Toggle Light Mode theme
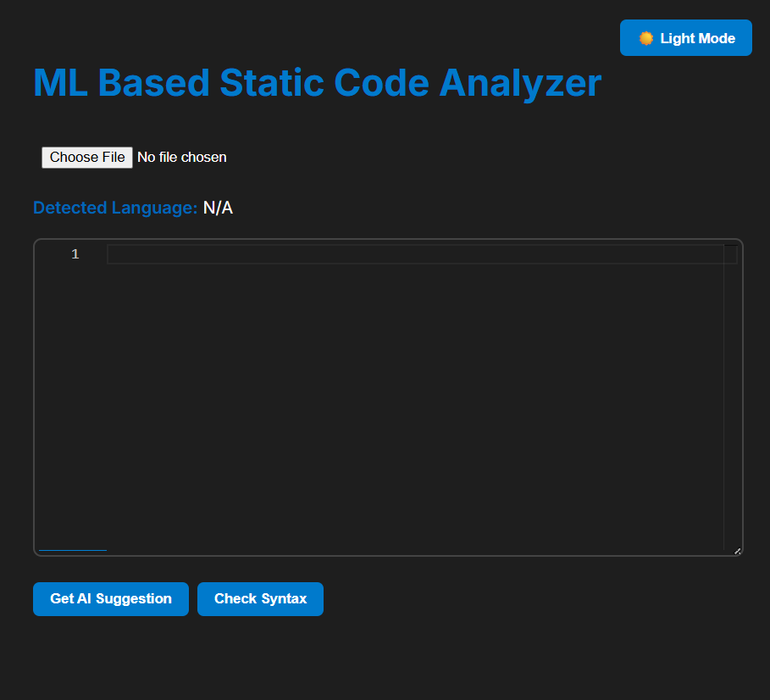This screenshot has width=770, height=700. (x=685, y=38)
